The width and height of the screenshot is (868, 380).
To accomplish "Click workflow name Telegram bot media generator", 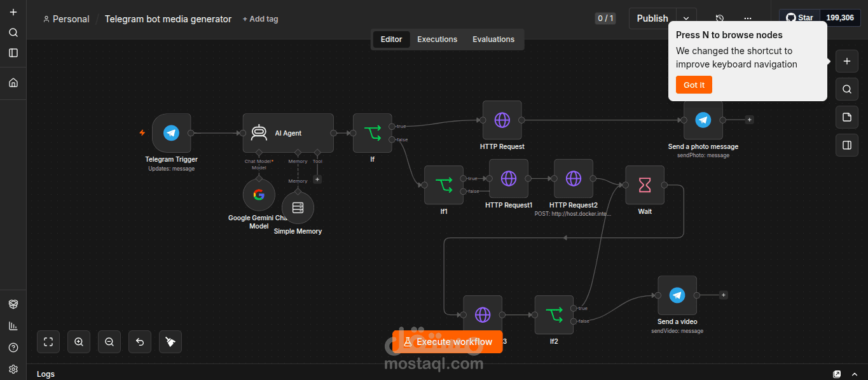I will click(168, 19).
